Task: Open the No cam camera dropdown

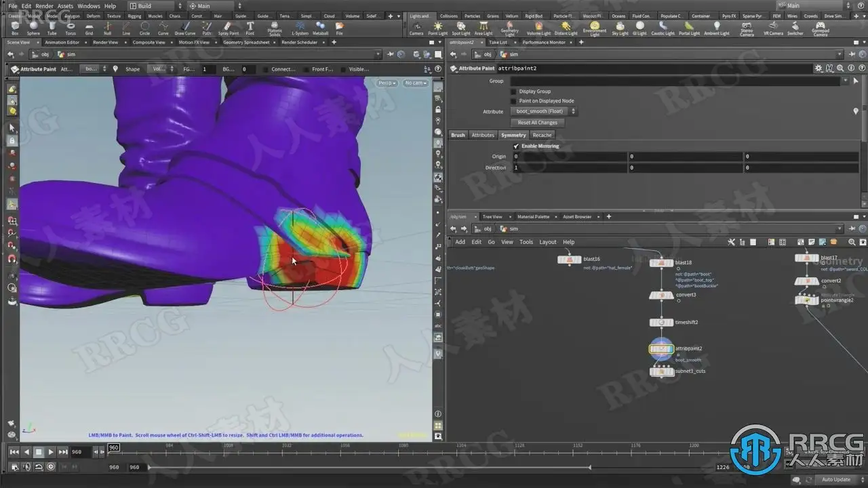Action: [415, 83]
